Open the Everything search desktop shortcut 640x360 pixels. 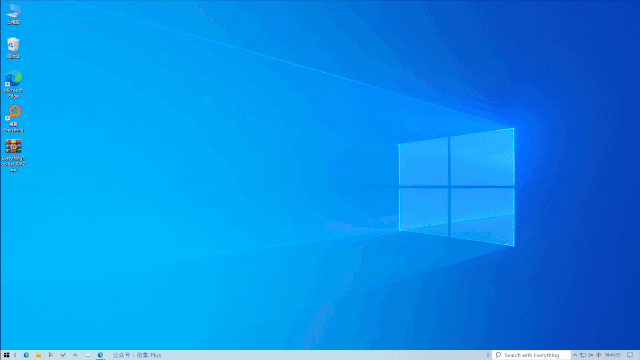tap(13, 119)
